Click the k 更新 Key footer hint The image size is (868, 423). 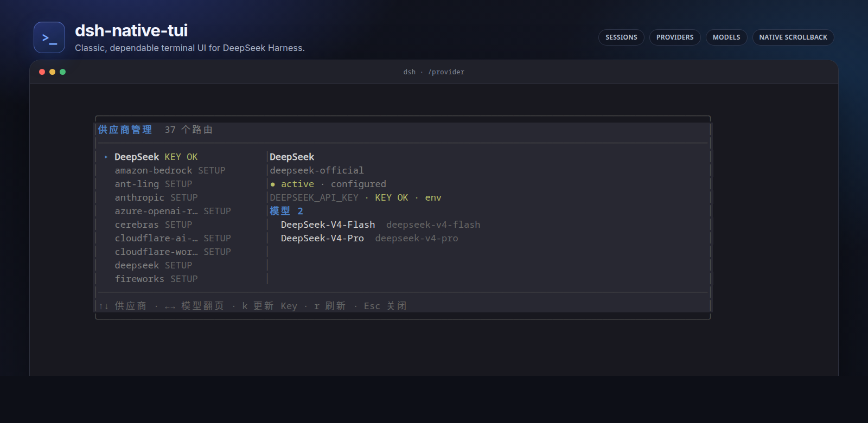coord(270,306)
